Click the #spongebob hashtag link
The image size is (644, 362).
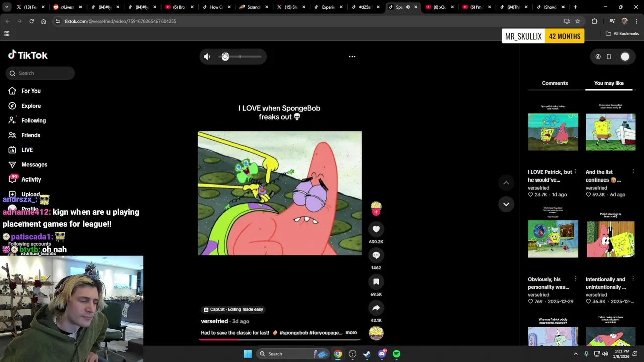[x=293, y=333]
